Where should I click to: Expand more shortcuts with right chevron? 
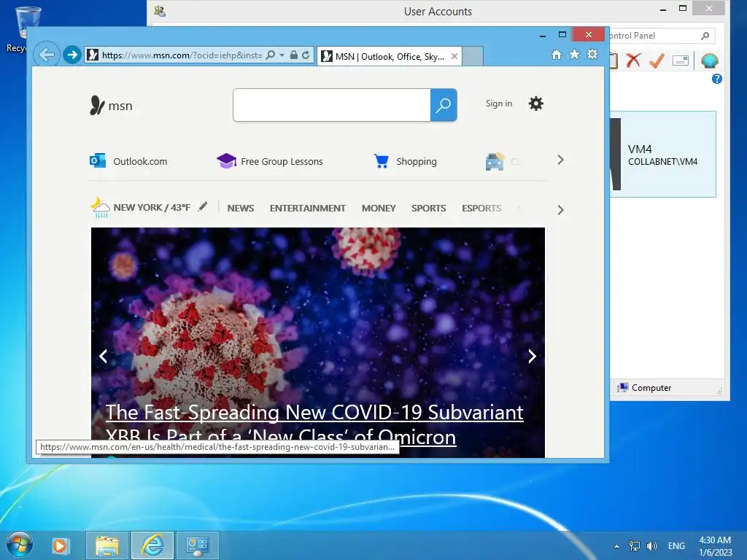[x=560, y=160]
